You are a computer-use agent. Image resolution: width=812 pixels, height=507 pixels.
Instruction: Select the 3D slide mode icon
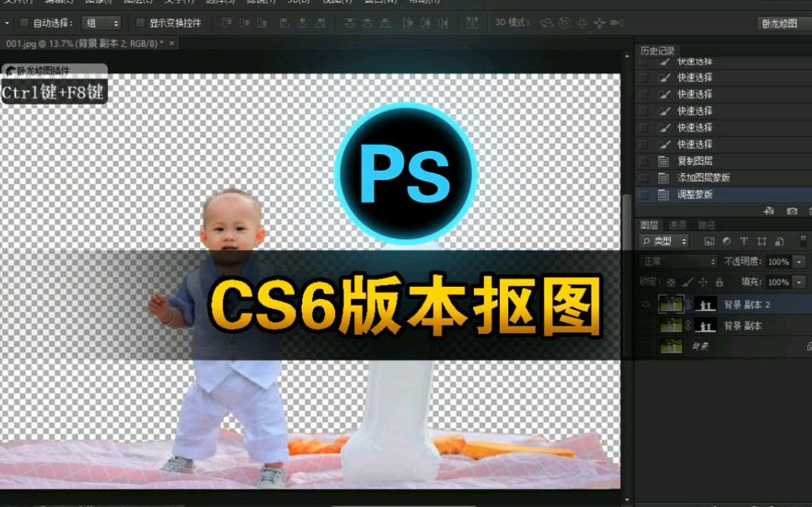(x=599, y=23)
